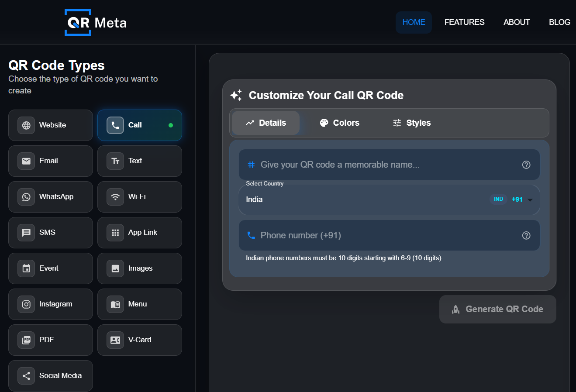This screenshot has height=392, width=576.
Task: Click the QR Meta logo
Action: [x=96, y=22]
